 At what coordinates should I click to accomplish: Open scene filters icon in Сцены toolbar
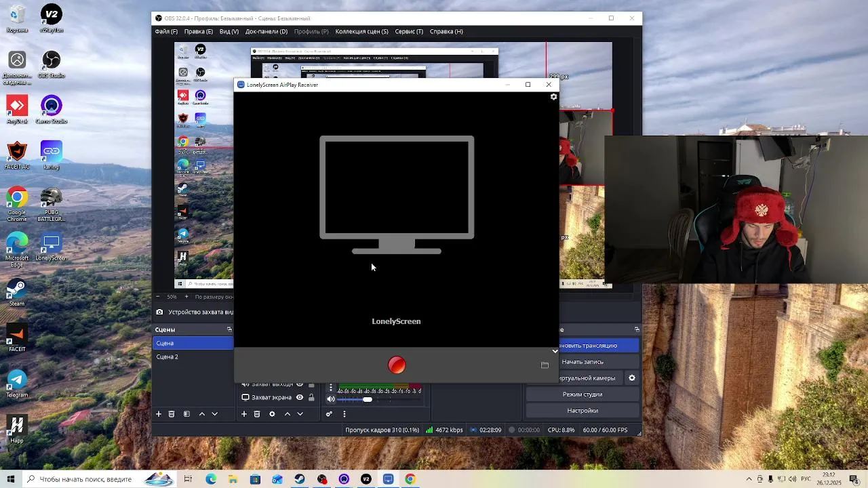[x=186, y=414]
